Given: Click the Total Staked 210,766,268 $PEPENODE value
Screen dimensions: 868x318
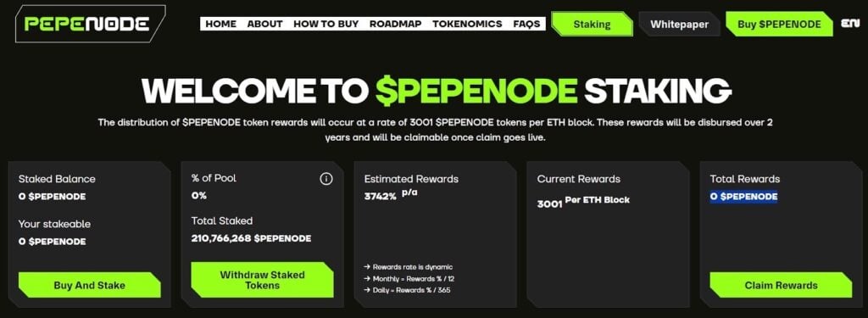Looking at the screenshot, I should point(251,239).
